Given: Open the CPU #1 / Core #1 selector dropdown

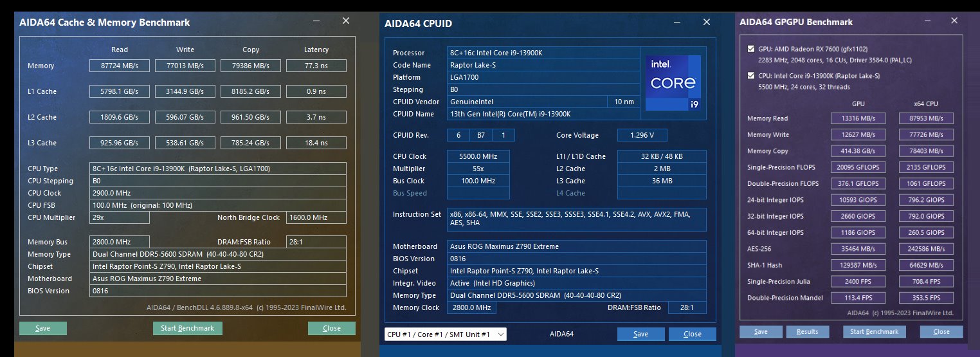Looking at the screenshot, I should point(446,334).
